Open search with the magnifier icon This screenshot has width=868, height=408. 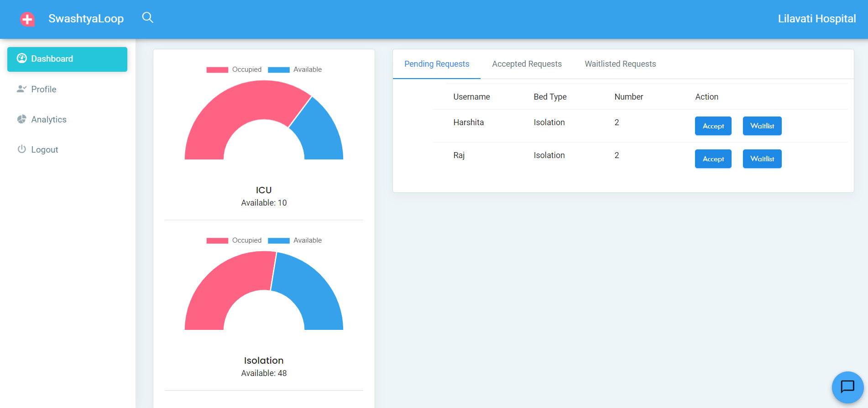click(147, 18)
